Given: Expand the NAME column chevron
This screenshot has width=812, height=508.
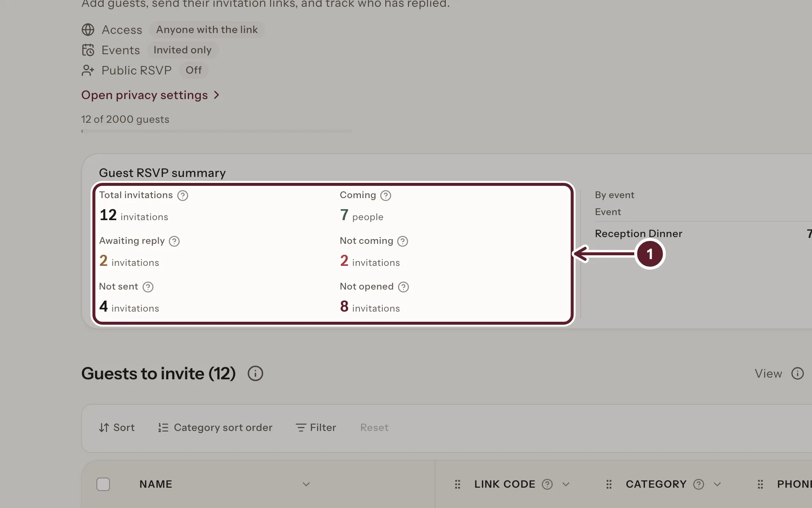Looking at the screenshot, I should 306,484.
